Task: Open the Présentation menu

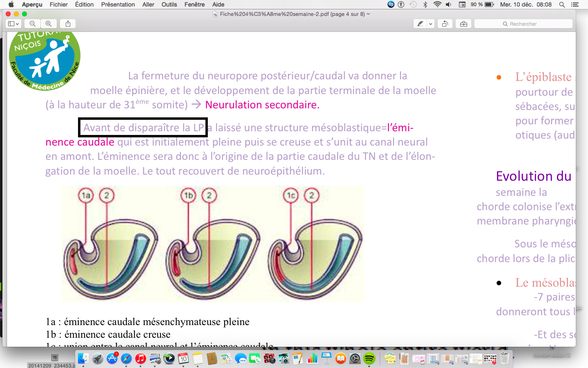Action: [x=118, y=4]
